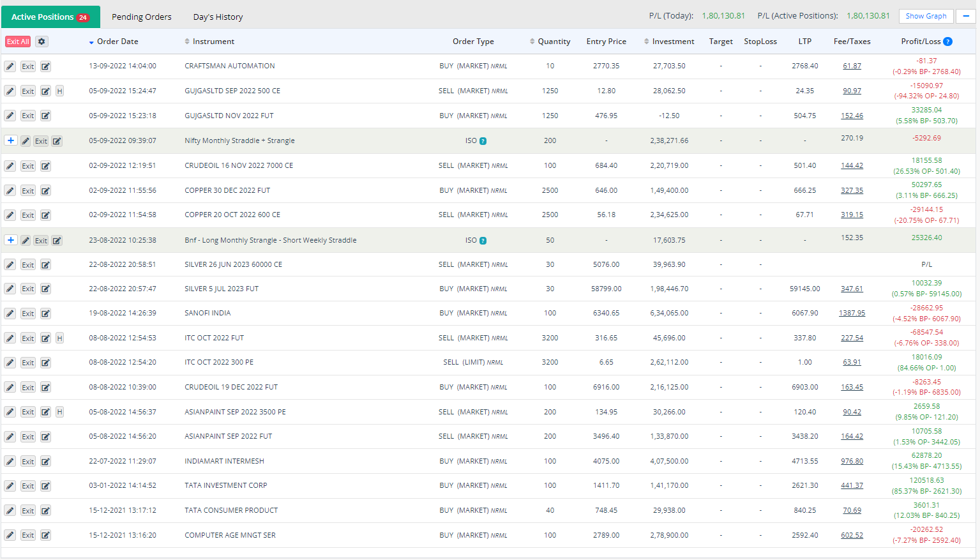Click the Entry Price column header
The width and height of the screenshot is (980, 560).
click(x=606, y=42)
